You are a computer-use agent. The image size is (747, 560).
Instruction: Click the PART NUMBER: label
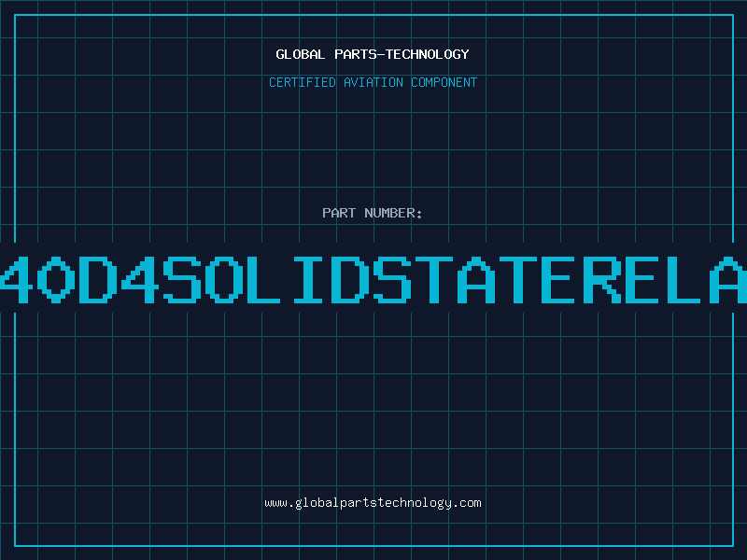[373, 213]
